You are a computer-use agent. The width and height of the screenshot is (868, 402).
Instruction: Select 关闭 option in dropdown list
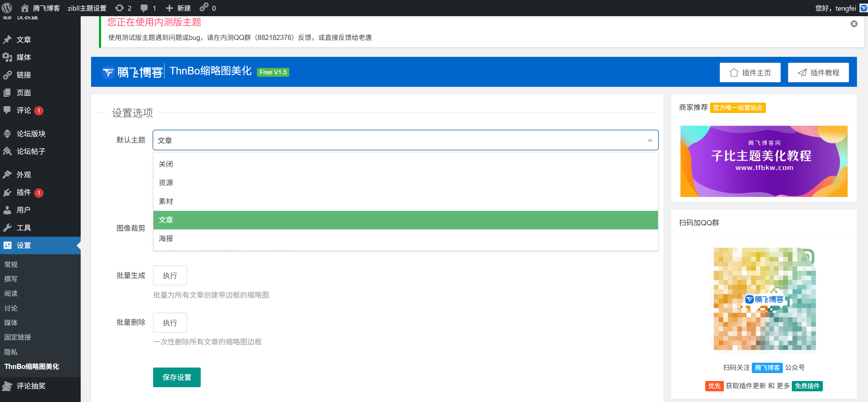pyautogui.click(x=166, y=164)
